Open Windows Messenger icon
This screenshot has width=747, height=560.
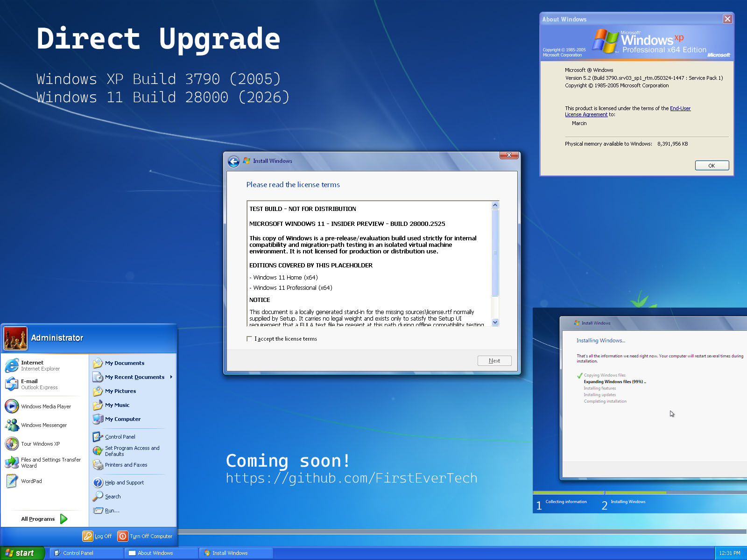click(x=12, y=425)
